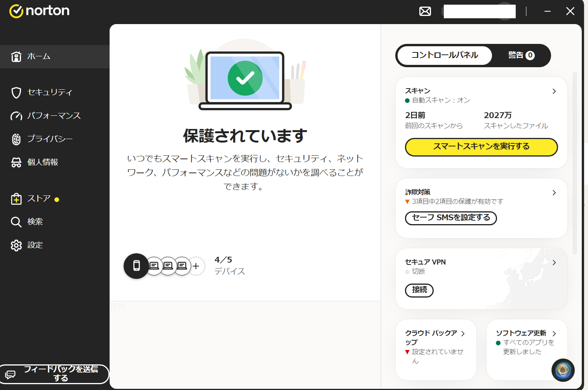
Task: Click the 4/5 デバイス count text
Action: coord(230,266)
